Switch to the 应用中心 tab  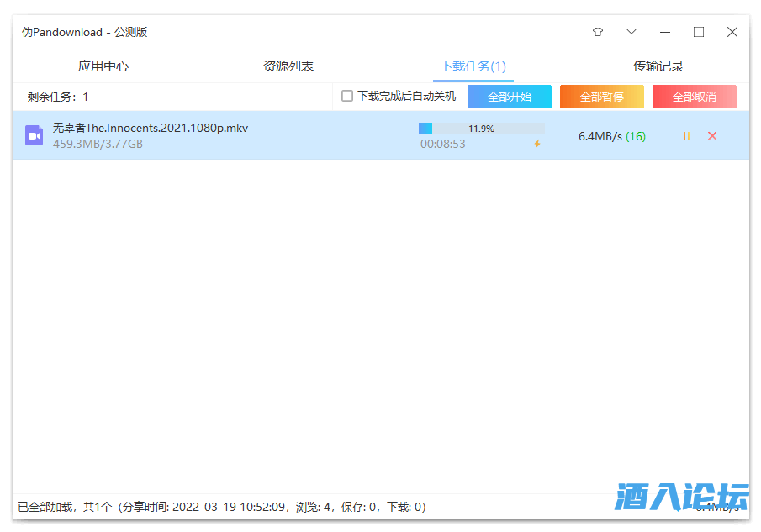click(x=103, y=66)
